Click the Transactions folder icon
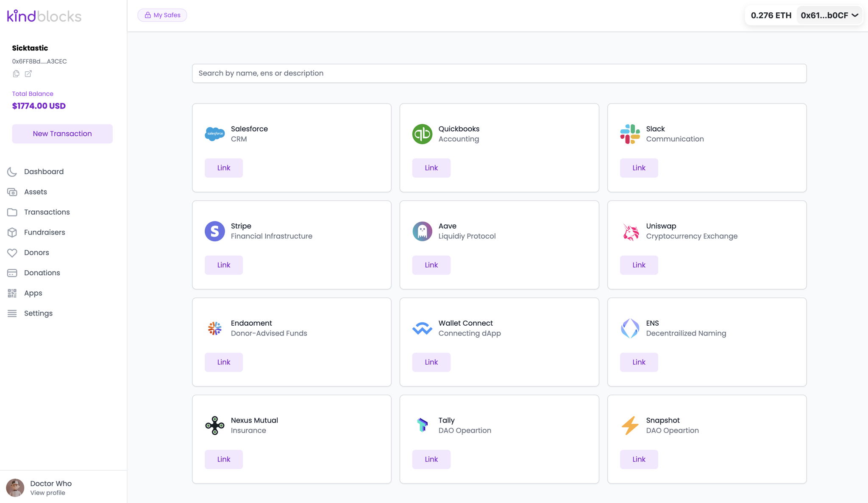The width and height of the screenshot is (868, 503). tap(12, 212)
